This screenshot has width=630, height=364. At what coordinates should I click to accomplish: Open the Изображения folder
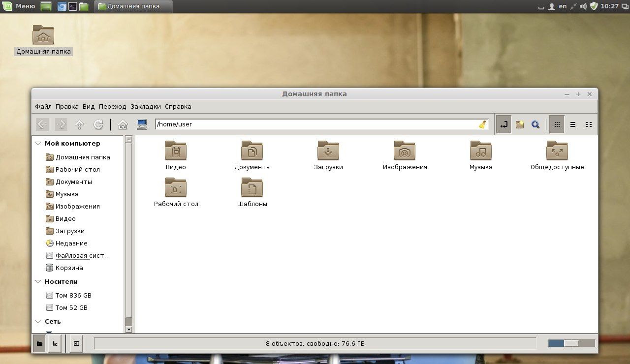pyautogui.click(x=405, y=155)
